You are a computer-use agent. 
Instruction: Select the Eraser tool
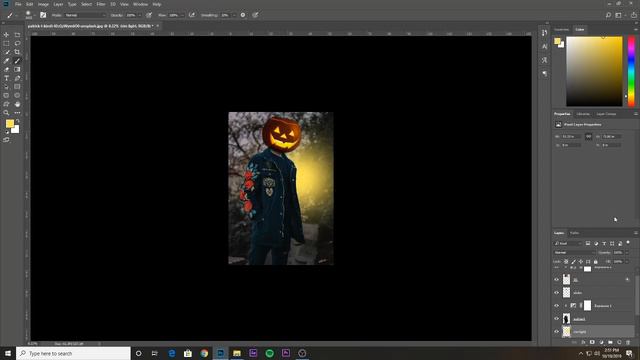point(6,69)
